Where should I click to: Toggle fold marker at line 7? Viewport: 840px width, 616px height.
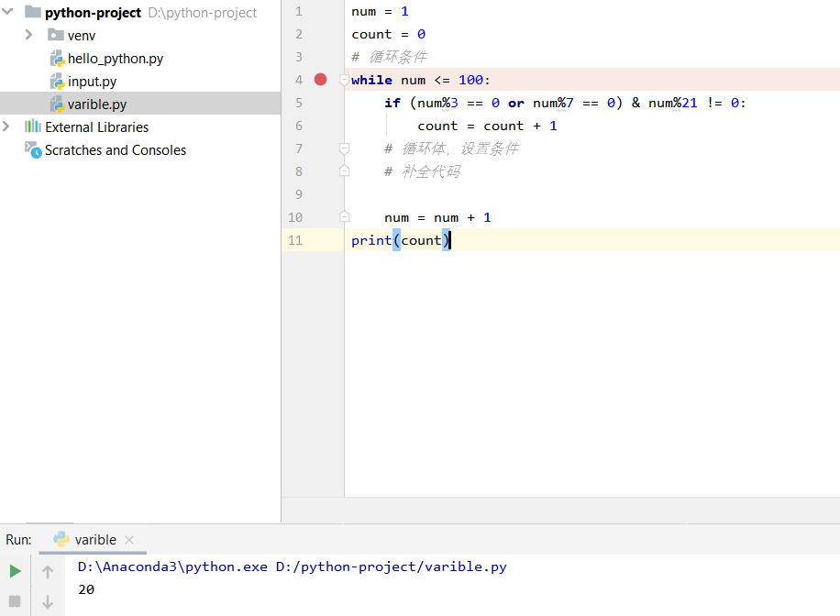point(345,148)
